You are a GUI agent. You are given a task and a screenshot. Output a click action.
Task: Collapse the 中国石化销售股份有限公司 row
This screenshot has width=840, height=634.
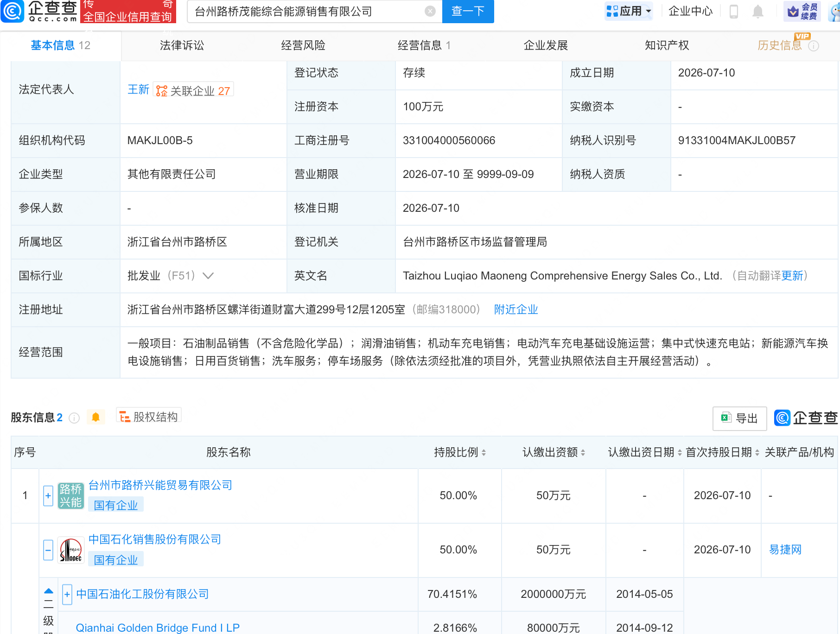48,550
